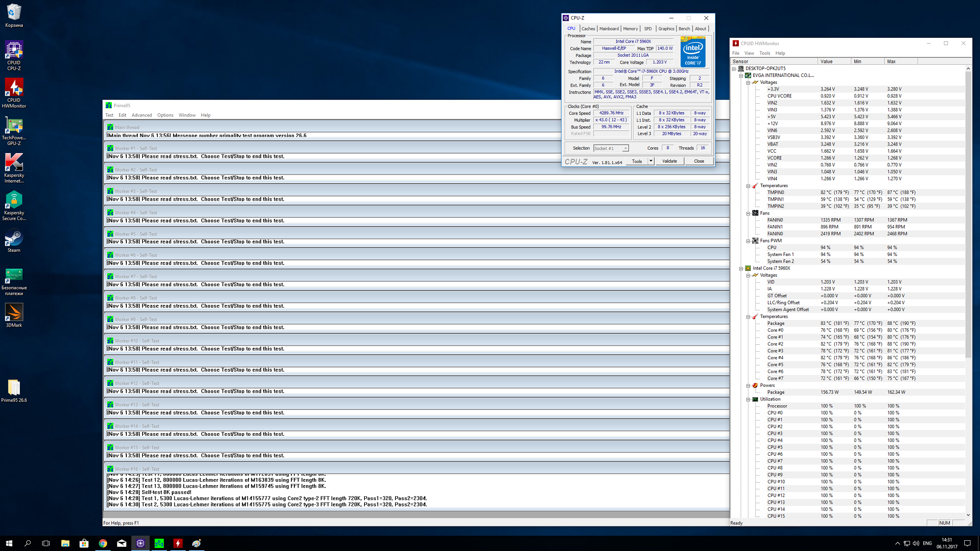
Task: Open Google Chrome from the taskbar
Action: click(103, 543)
